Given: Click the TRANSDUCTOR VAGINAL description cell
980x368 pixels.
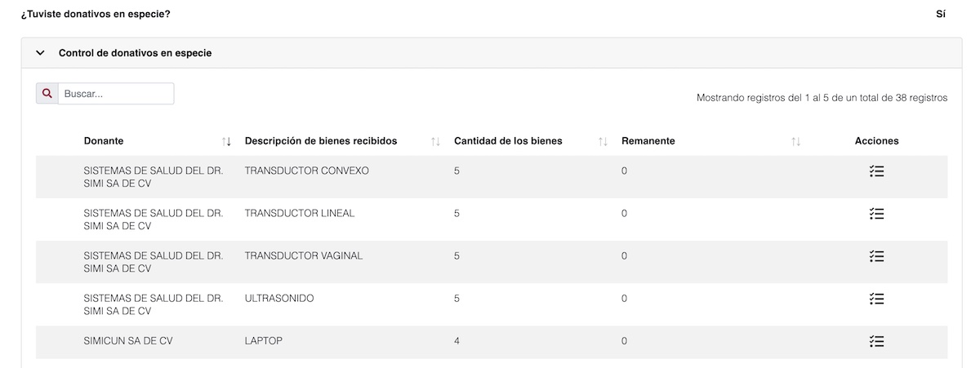Looking at the screenshot, I should (x=303, y=256).
